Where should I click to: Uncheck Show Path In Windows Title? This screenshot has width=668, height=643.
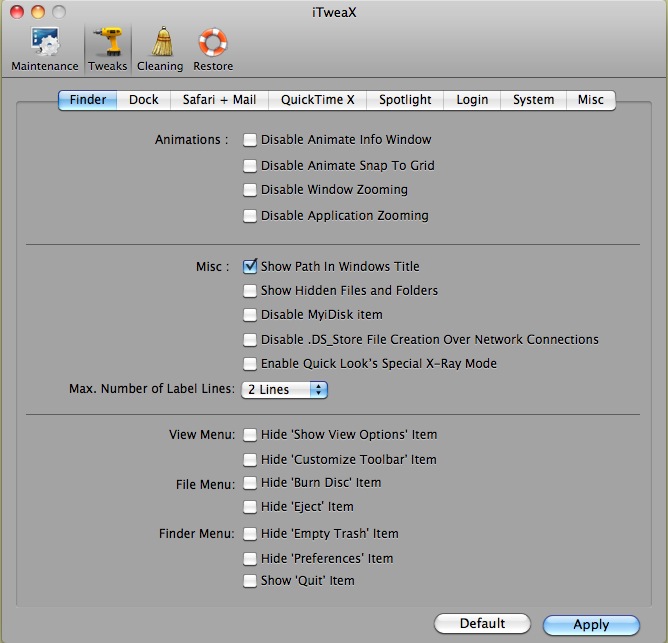pos(250,267)
